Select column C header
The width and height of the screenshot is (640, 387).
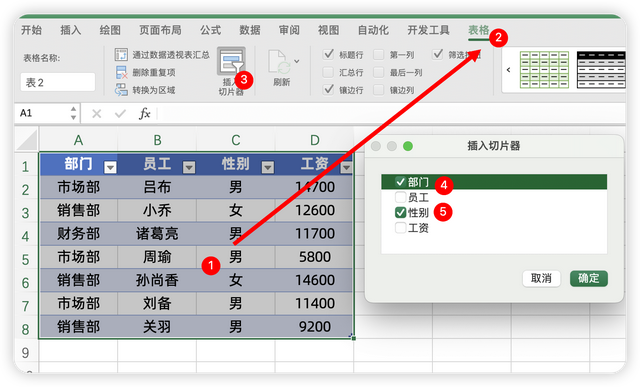click(x=236, y=140)
